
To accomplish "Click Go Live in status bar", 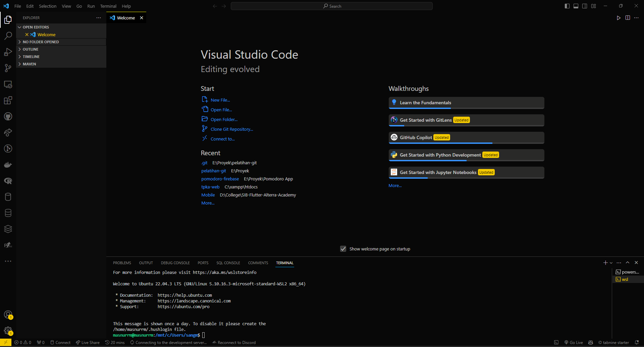I will (x=574, y=342).
